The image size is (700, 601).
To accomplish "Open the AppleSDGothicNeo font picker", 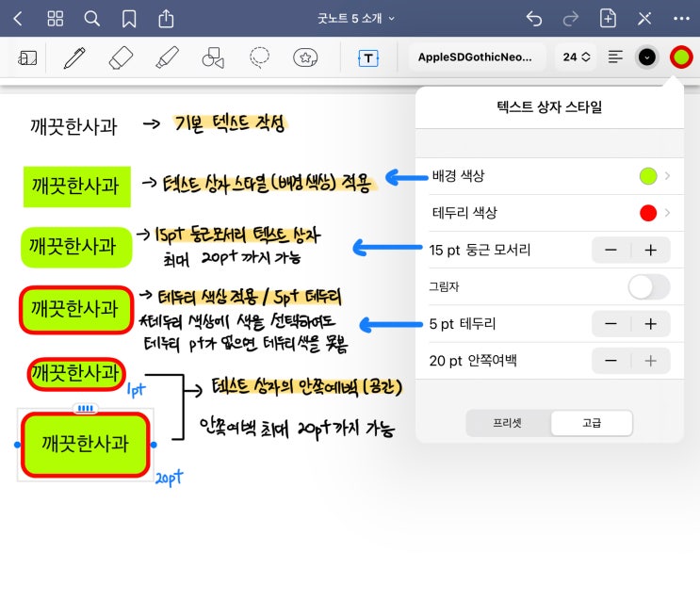I will click(x=477, y=57).
